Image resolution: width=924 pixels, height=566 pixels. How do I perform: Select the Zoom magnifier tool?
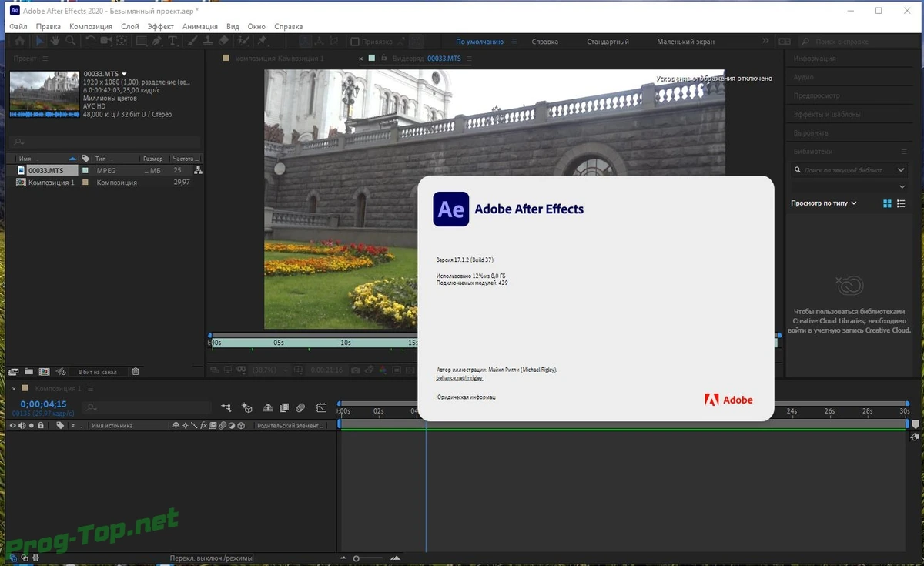(70, 41)
